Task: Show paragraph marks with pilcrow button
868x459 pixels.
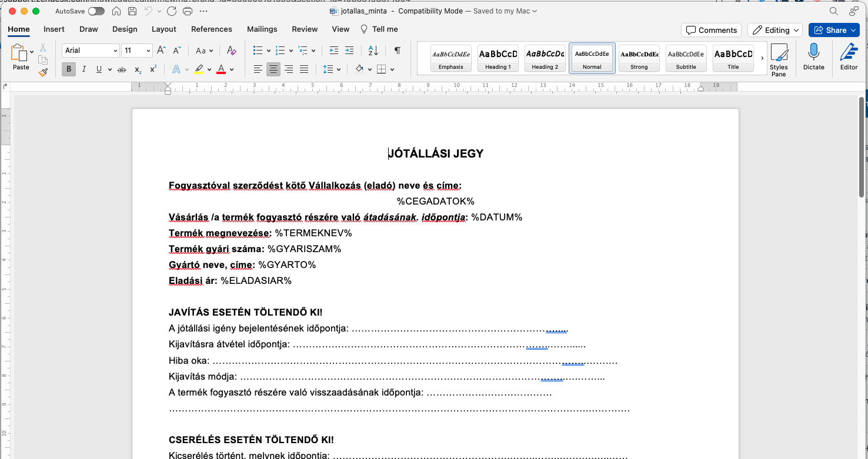Action: 398,51
